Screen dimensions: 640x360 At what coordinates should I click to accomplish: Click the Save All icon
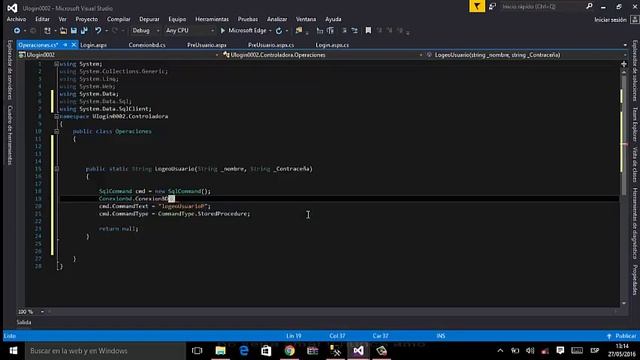(x=84, y=31)
